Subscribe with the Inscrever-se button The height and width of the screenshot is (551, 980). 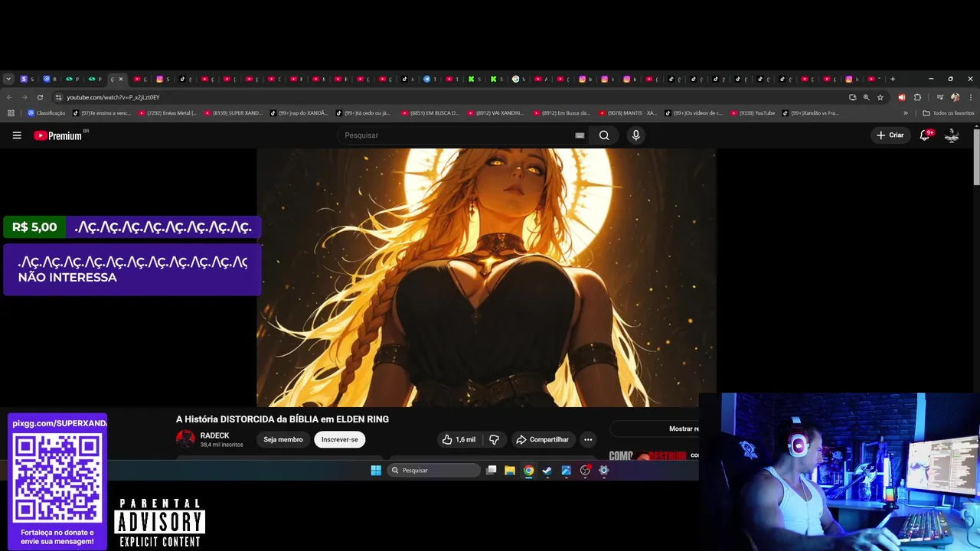339,439
